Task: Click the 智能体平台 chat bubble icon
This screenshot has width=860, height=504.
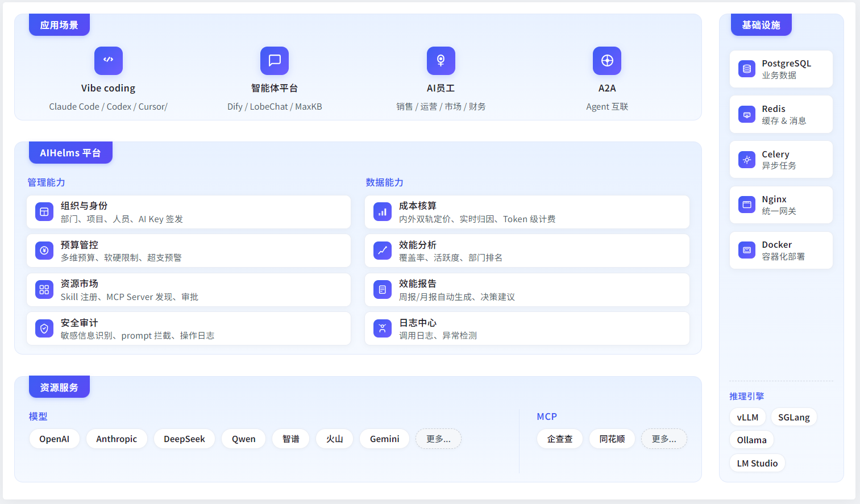Action: (x=275, y=60)
